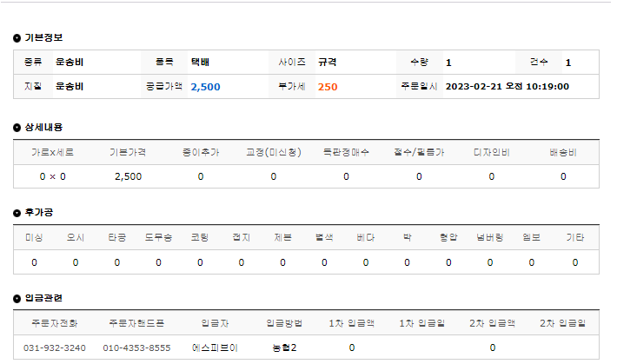This screenshot has width=617, height=364.
Task: Click the 기본가격 column header
Action: 128,152
